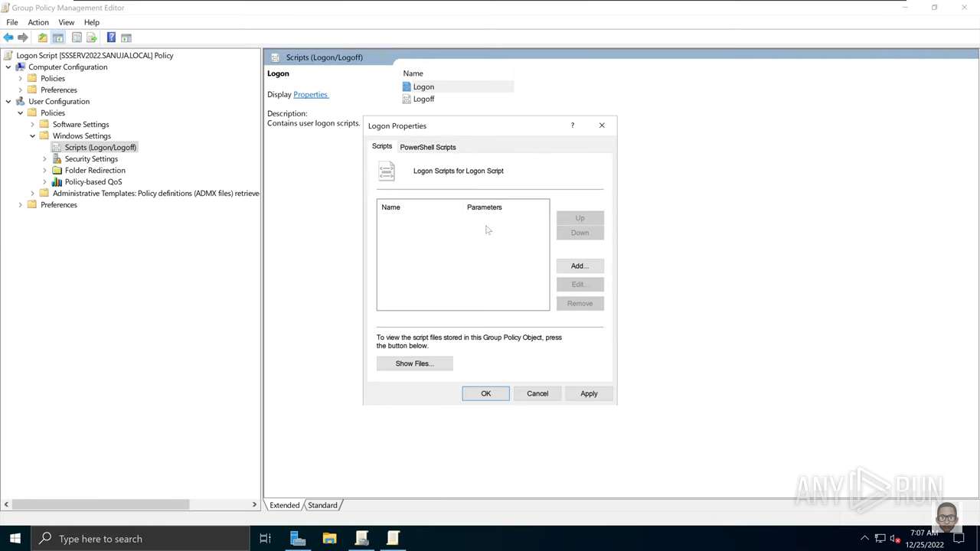Viewport: 980px width, 551px height.
Task: Open the Action menu
Action: click(38, 22)
